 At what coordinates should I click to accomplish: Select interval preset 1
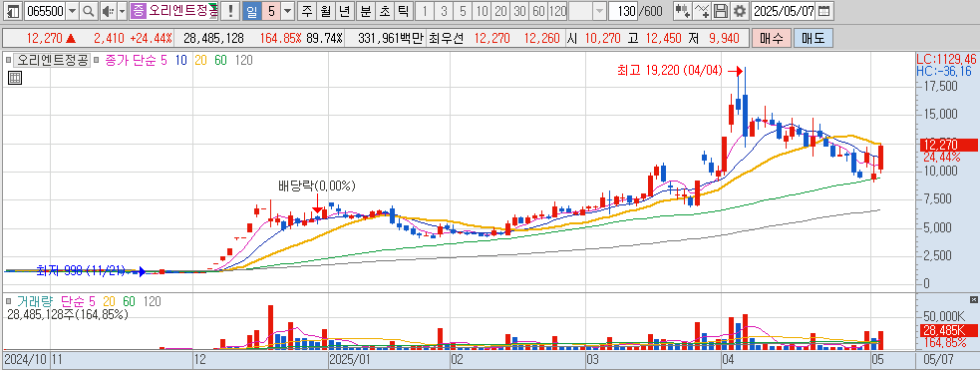coord(425,11)
